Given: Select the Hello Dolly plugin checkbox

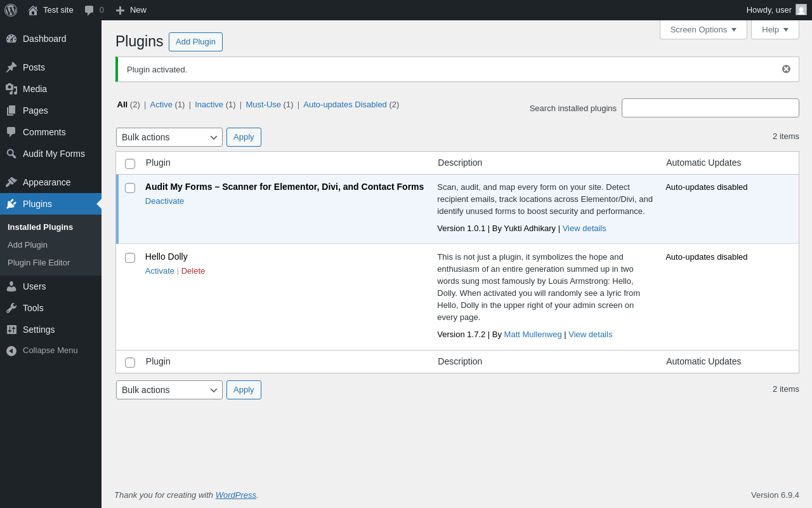Looking at the screenshot, I should (130, 258).
